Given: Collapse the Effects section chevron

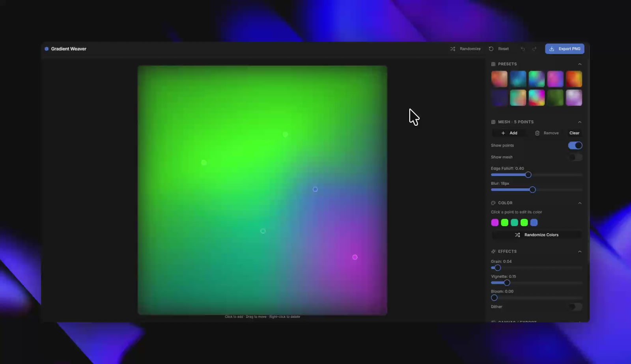Looking at the screenshot, I should [x=580, y=252].
